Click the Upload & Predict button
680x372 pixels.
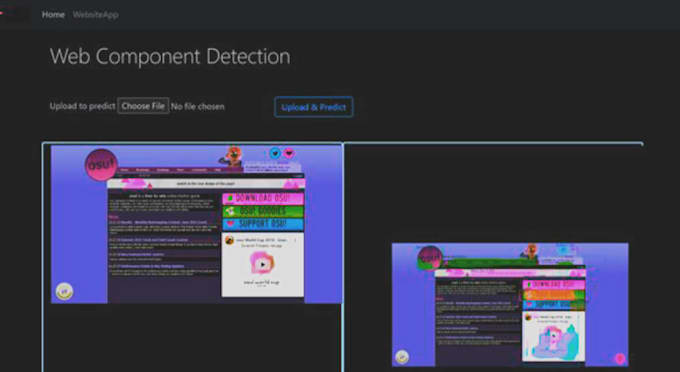coord(314,107)
